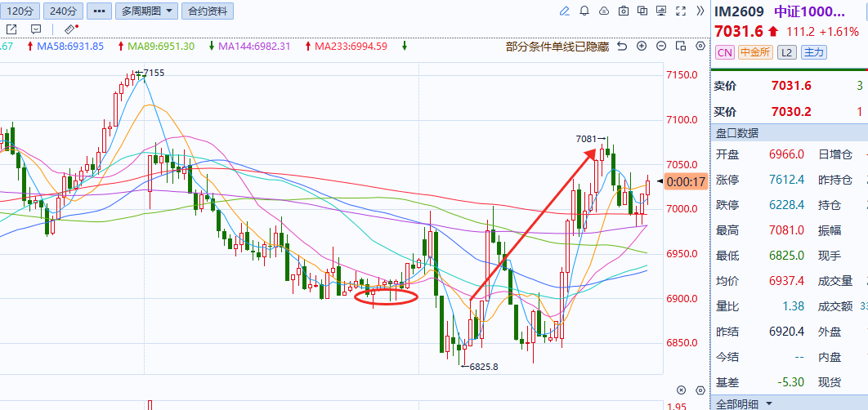Click the pop-out window icon

point(11,29)
